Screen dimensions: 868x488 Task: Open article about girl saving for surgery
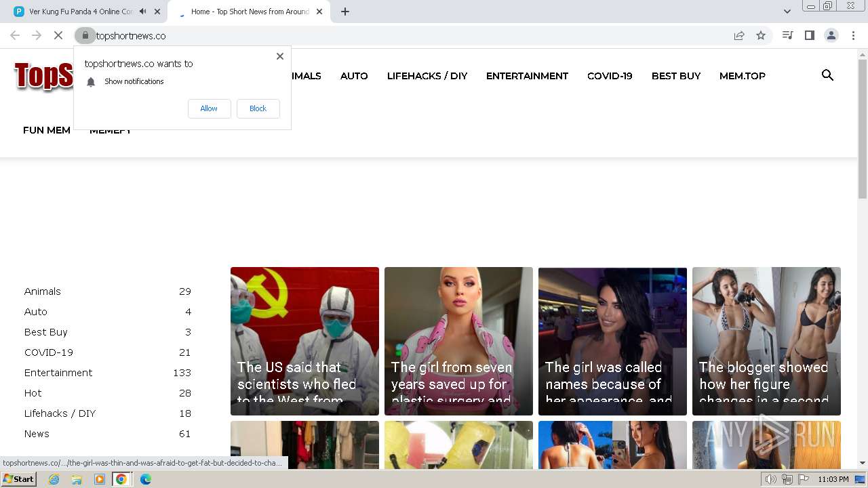[x=458, y=341]
